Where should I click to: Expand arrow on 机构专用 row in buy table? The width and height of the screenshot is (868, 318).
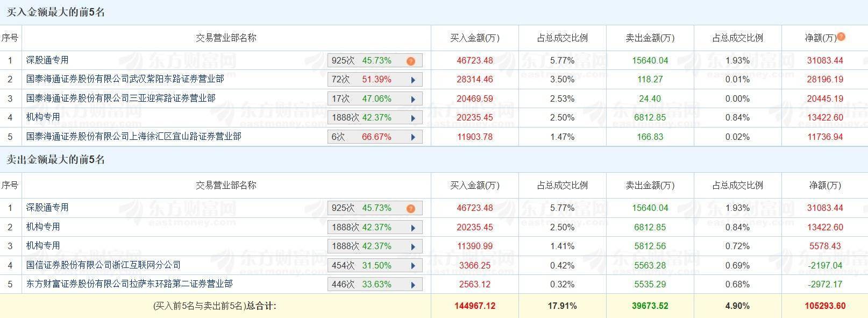click(x=414, y=117)
